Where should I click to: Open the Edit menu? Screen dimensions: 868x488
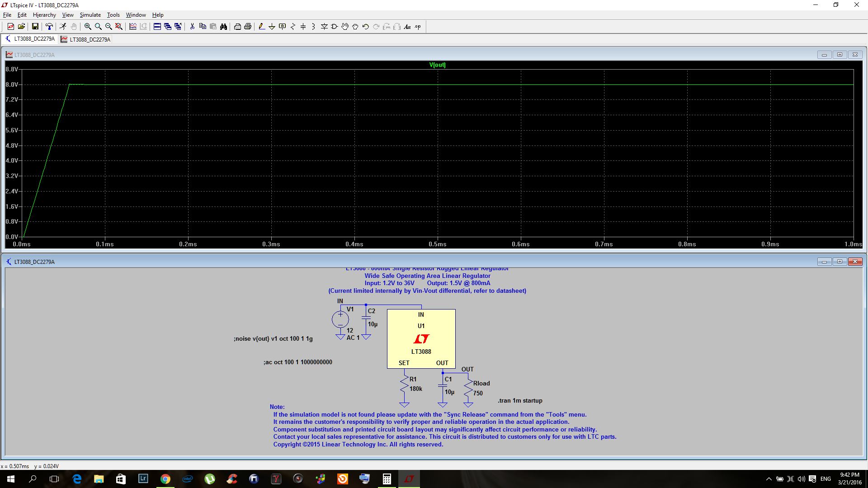tap(22, 15)
